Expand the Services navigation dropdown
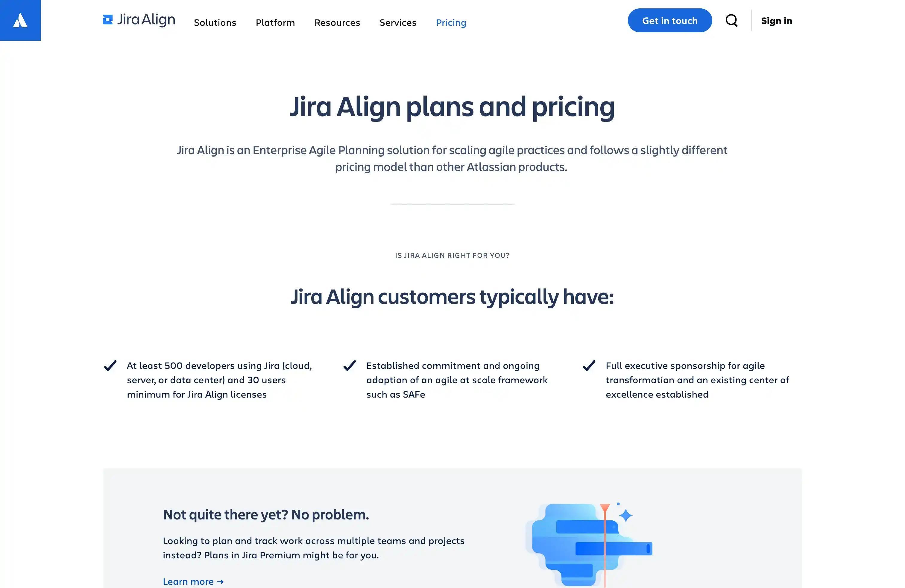Image resolution: width=905 pixels, height=588 pixels. (398, 22)
